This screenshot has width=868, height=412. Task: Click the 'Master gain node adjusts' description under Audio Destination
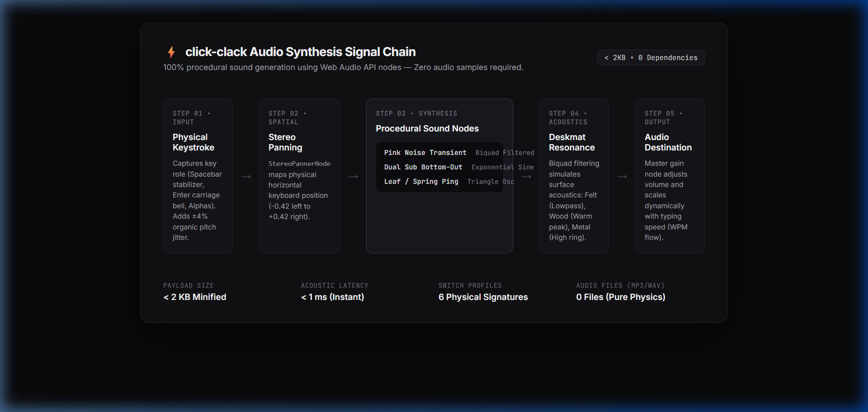666,201
